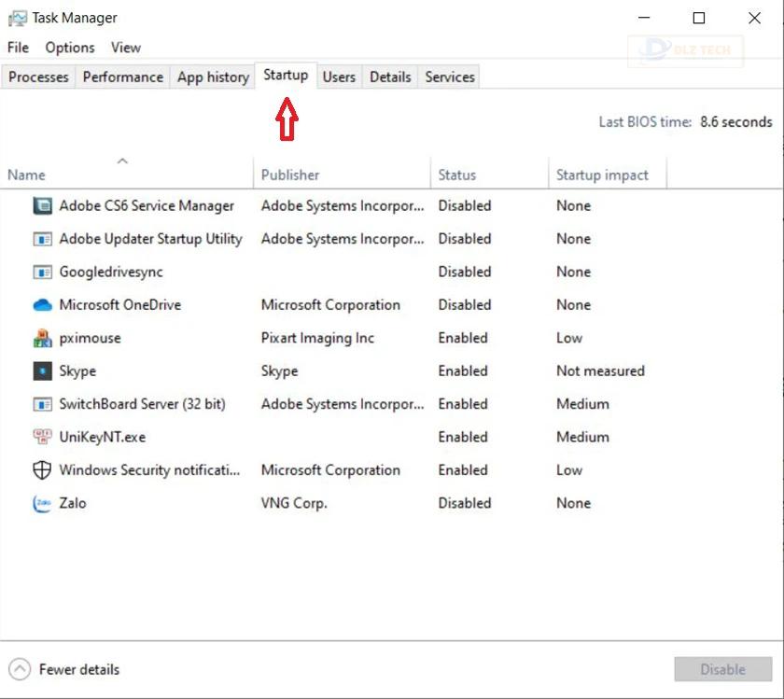This screenshot has height=699, width=784.
Task: Select the Adobe Updater Startup Utility entry
Action: (x=150, y=239)
